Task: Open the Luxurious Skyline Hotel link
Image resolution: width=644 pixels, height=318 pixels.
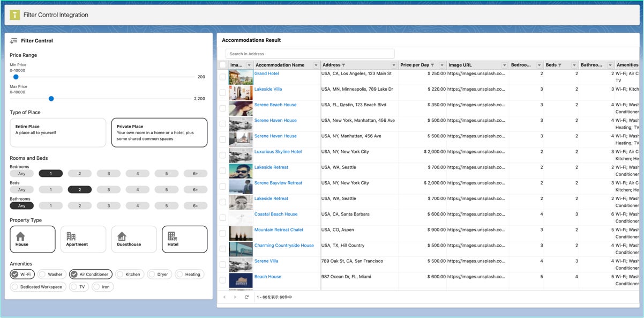Action: [x=278, y=152]
